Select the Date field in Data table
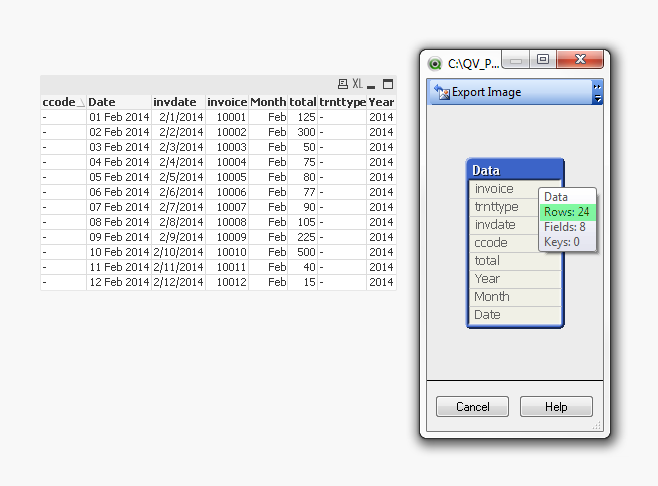The width and height of the screenshot is (658, 486). [515, 315]
